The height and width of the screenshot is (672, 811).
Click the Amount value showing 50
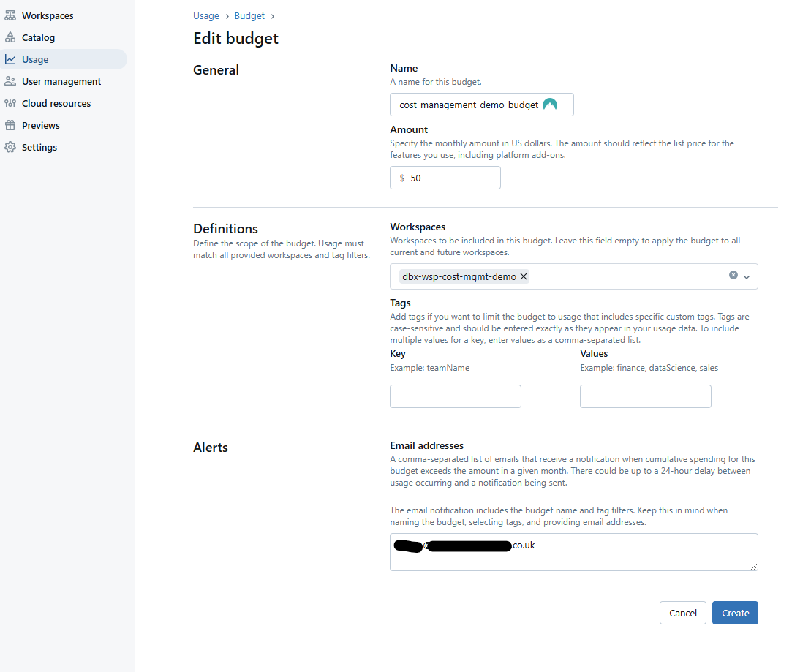(x=417, y=178)
